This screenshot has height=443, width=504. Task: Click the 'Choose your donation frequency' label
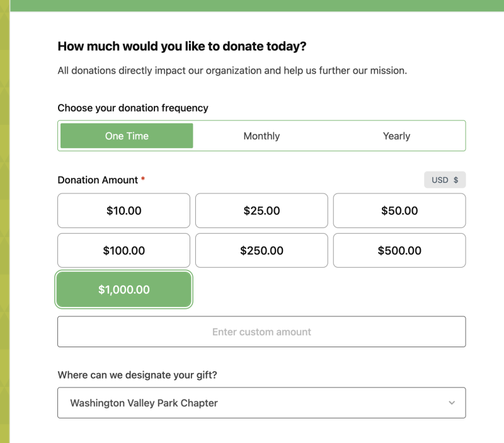pyautogui.click(x=132, y=108)
